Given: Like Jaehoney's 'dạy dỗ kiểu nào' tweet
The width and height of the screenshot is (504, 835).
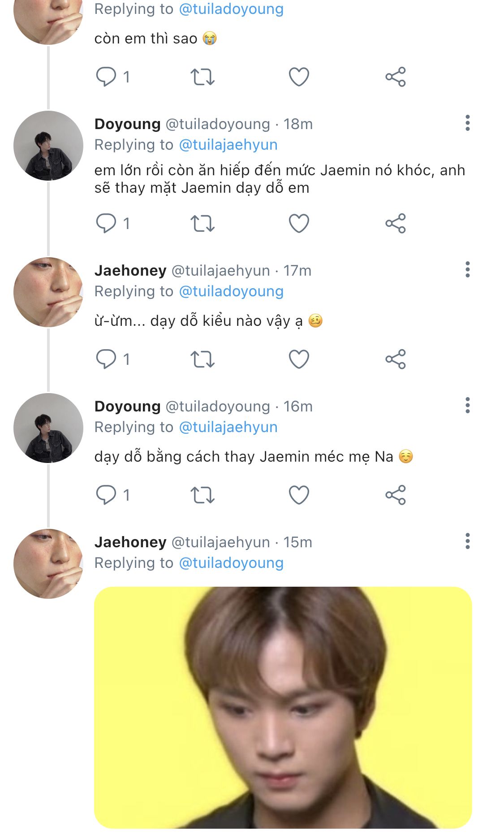Looking at the screenshot, I should pyautogui.click(x=299, y=359).
